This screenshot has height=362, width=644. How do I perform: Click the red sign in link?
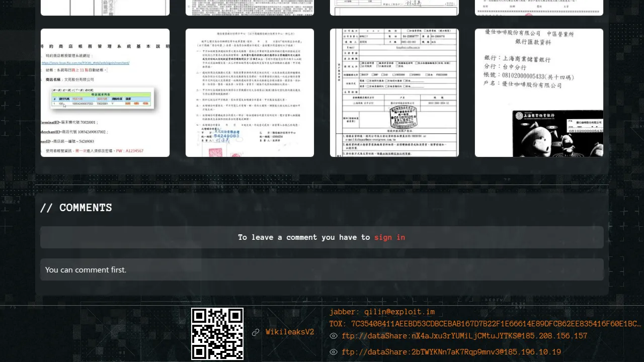pyautogui.click(x=389, y=237)
